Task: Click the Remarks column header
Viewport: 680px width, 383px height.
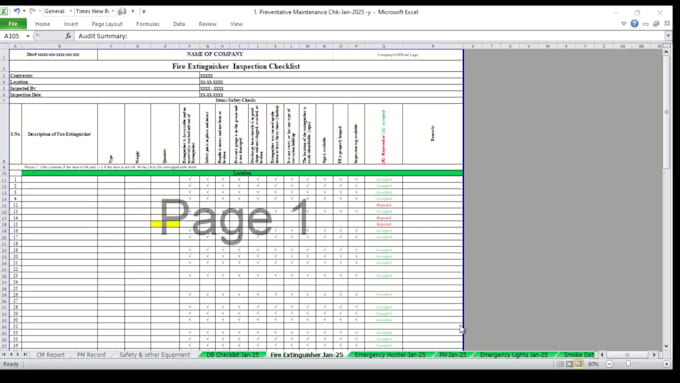Action: click(432, 134)
